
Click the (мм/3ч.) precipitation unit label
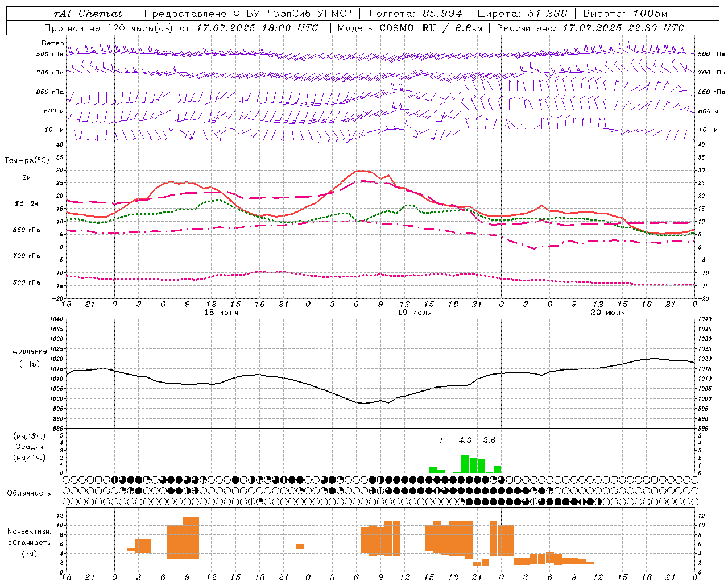pyautogui.click(x=30, y=436)
